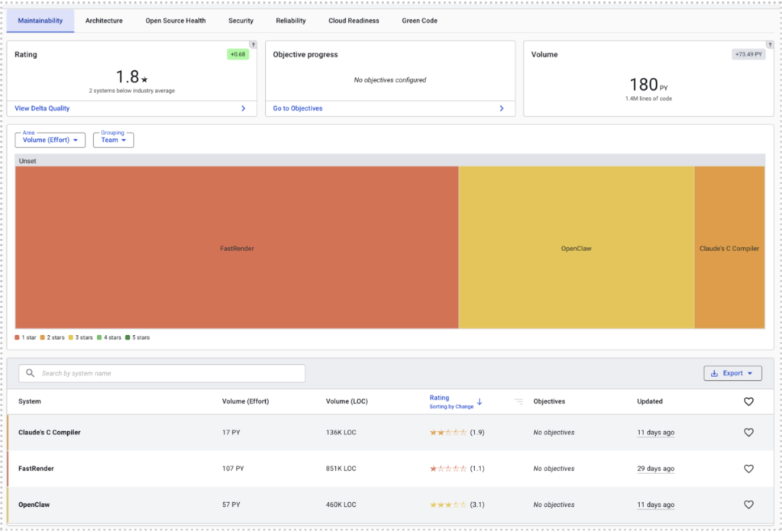Click the chevron beside Go to Objectives
The image size is (782, 532).
pos(502,108)
